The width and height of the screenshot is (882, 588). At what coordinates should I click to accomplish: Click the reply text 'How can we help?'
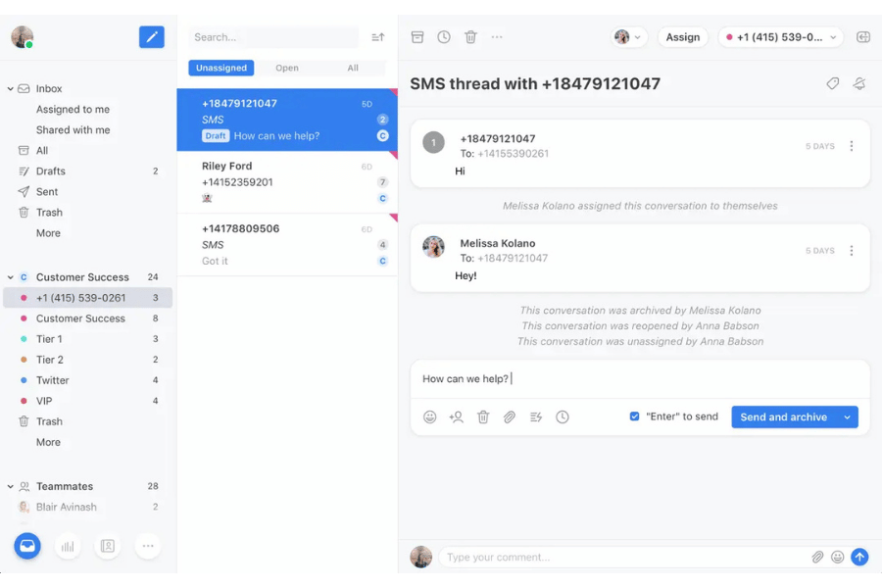465,378
